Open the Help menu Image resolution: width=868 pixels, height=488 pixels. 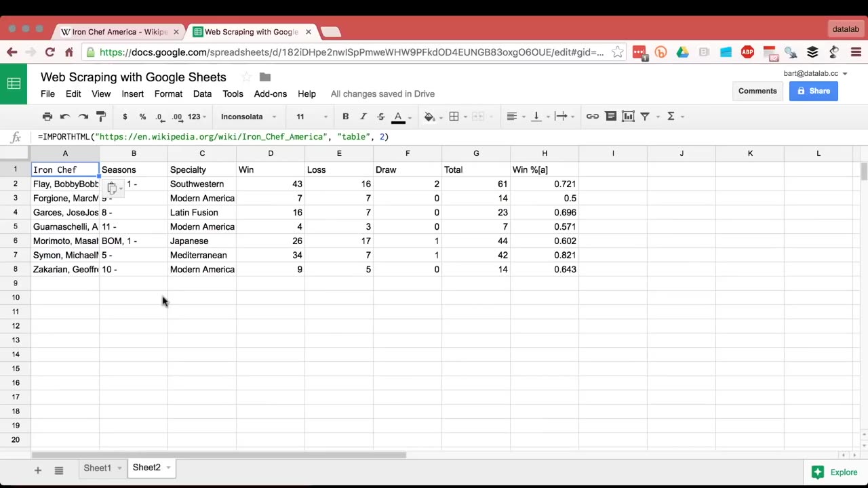coord(307,94)
